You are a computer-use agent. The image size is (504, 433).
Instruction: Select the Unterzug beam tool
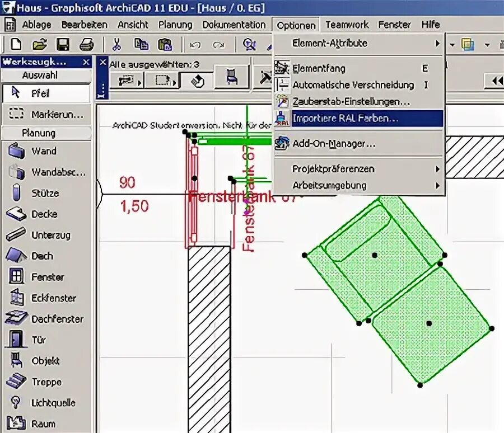[46, 235]
